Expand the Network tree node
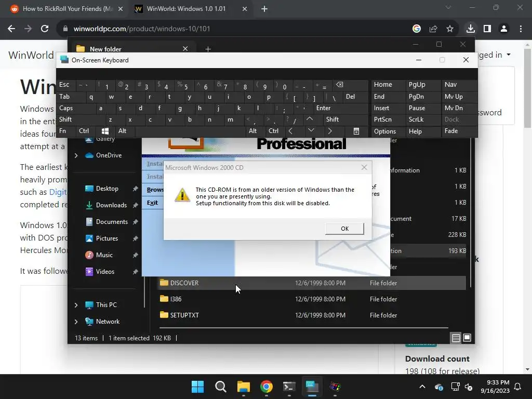 76,322
